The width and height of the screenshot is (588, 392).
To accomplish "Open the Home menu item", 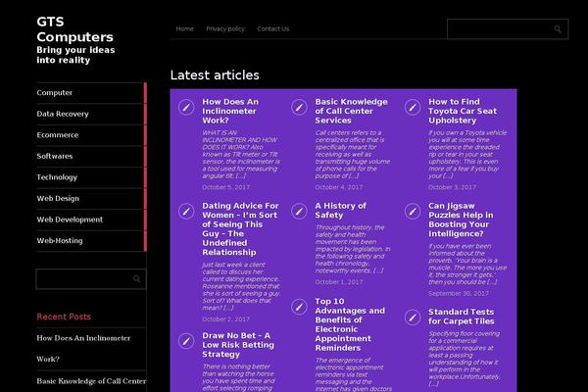I will pyautogui.click(x=185, y=28).
